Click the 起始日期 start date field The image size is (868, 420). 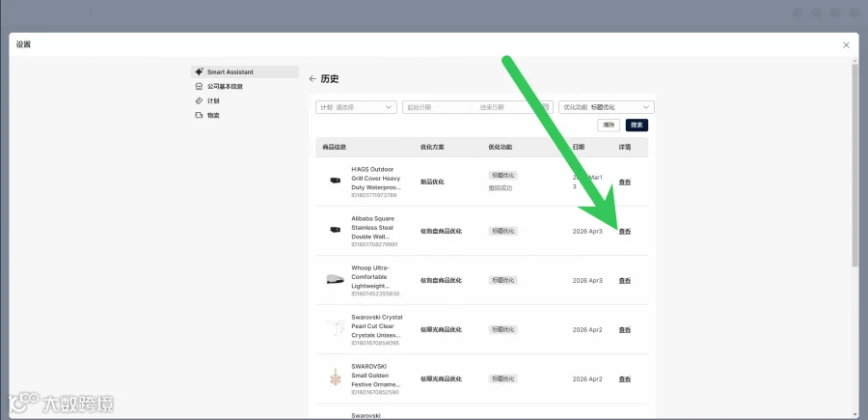(437, 107)
